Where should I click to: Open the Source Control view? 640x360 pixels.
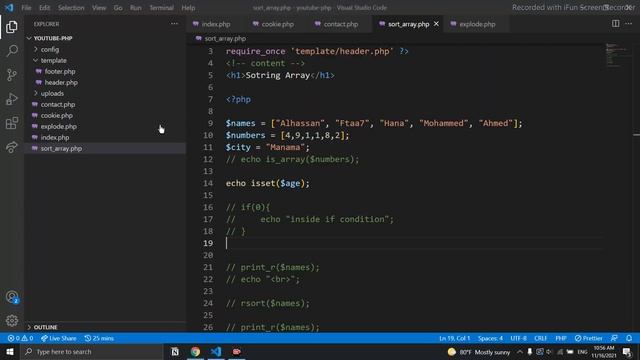click(12, 75)
